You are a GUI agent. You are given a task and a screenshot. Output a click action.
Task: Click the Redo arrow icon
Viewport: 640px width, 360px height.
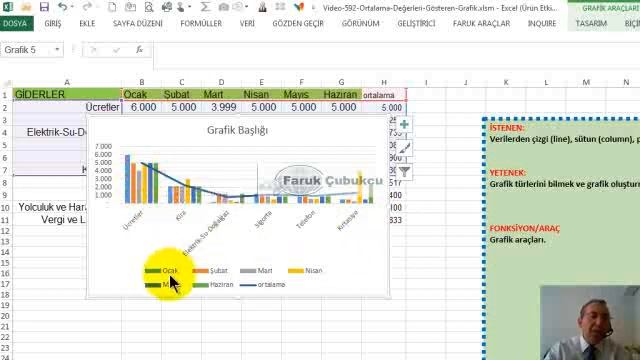[87, 7]
